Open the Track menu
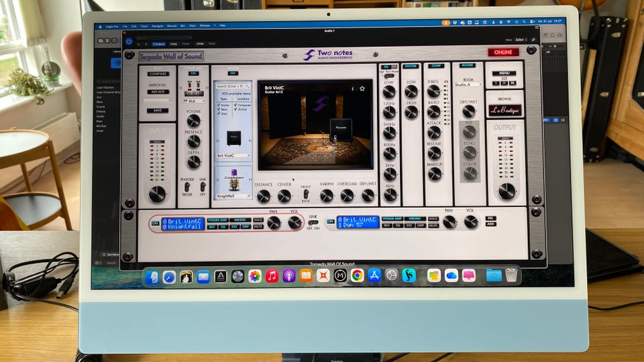This screenshot has height=362, width=644. (144, 26)
